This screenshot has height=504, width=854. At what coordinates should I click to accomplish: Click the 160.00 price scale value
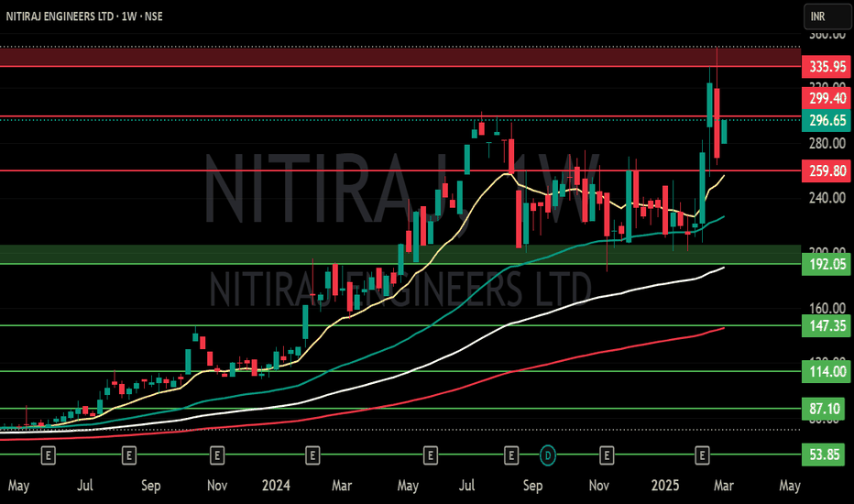827,309
